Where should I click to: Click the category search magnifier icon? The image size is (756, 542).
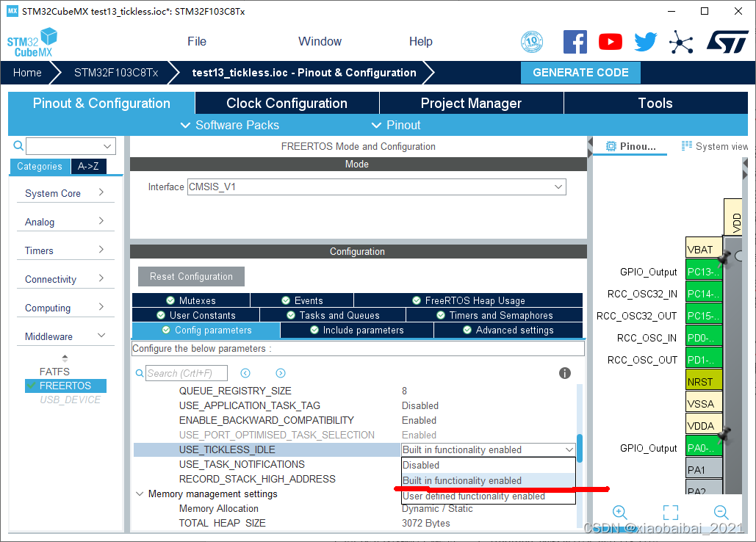pos(18,145)
